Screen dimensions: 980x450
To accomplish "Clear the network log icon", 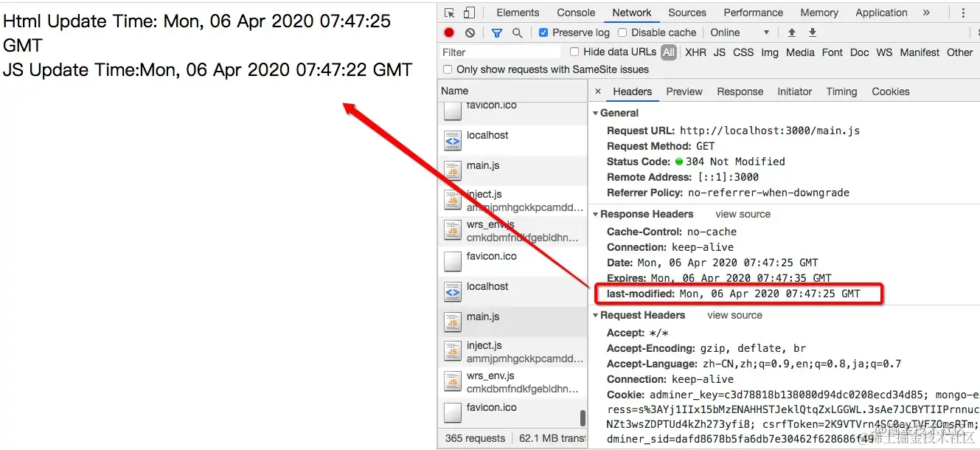I will [x=470, y=32].
